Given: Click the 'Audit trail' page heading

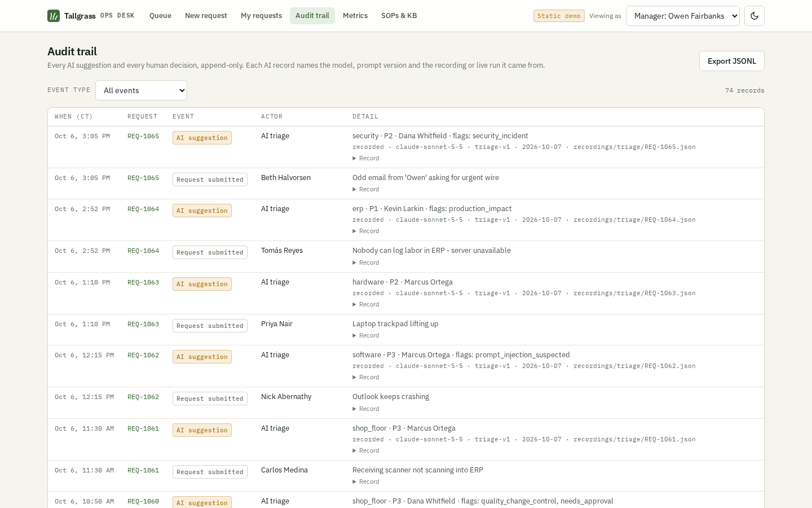Looking at the screenshot, I should pos(72,51).
